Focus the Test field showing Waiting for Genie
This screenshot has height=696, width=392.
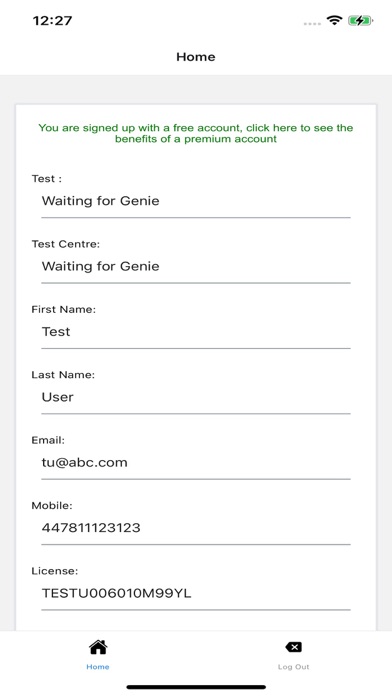coord(196,201)
